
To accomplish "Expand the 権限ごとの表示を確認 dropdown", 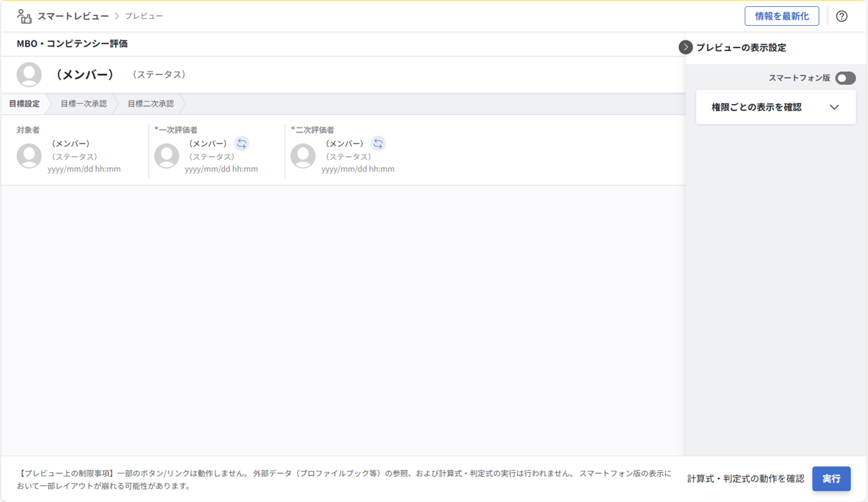I will (776, 107).
